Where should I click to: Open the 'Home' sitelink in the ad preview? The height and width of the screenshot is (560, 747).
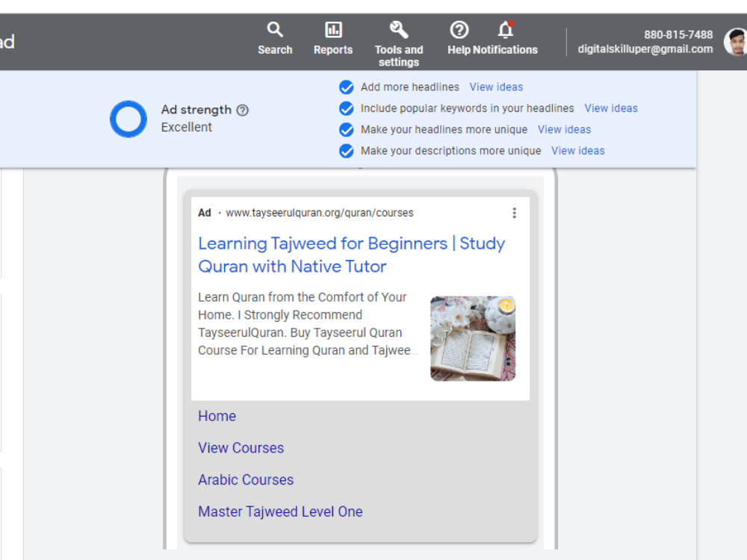click(217, 416)
